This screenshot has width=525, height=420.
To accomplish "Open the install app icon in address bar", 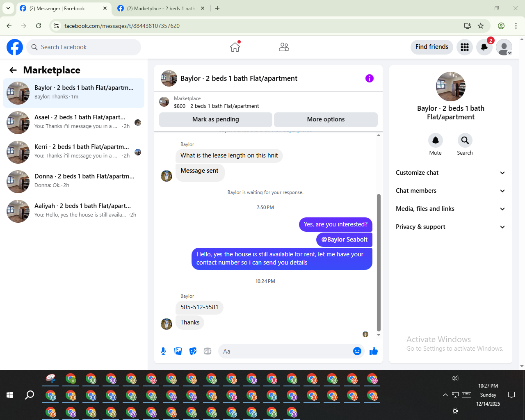I will pyautogui.click(x=468, y=26).
